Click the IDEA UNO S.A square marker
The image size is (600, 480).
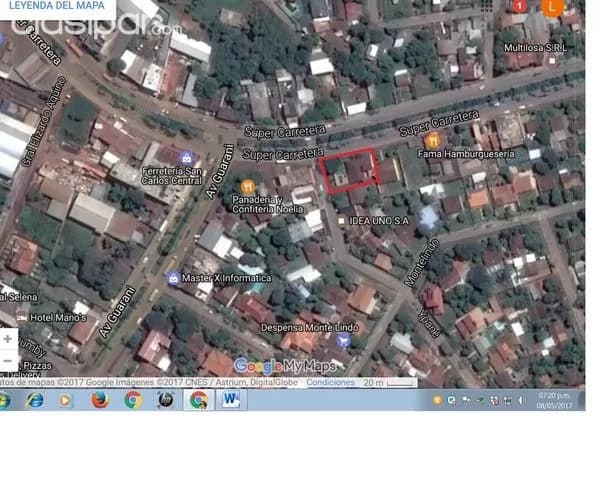click(341, 221)
